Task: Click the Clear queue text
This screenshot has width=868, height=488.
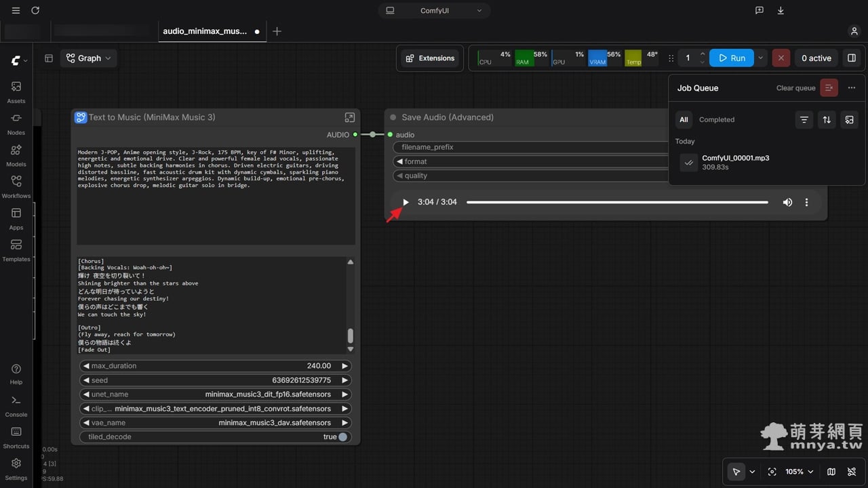Action: [x=796, y=88]
